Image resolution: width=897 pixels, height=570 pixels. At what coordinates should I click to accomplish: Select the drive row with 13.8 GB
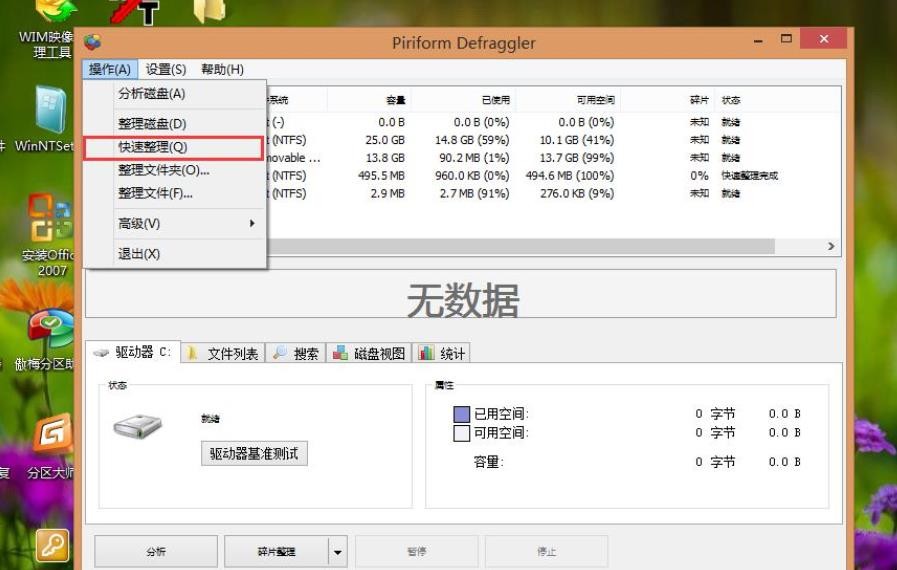[x=553, y=157]
